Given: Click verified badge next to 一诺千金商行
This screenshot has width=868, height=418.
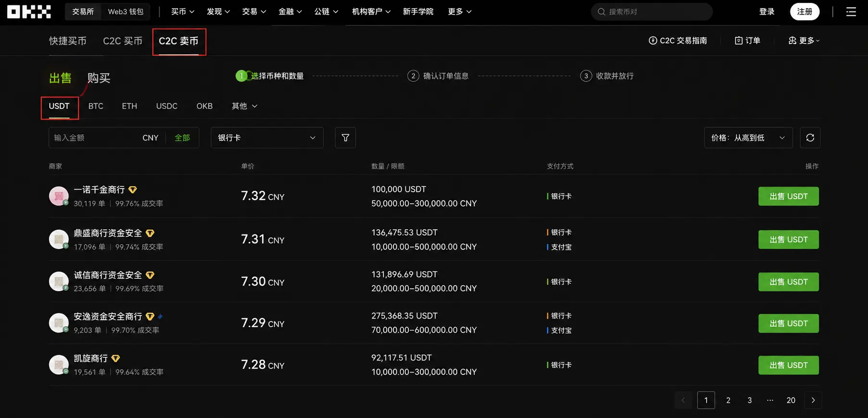Looking at the screenshot, I should pos(133,190).
